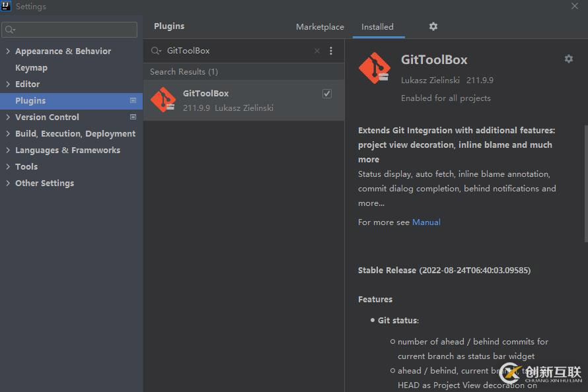Click the 'Tools' label in the tree

pos(26,166)
